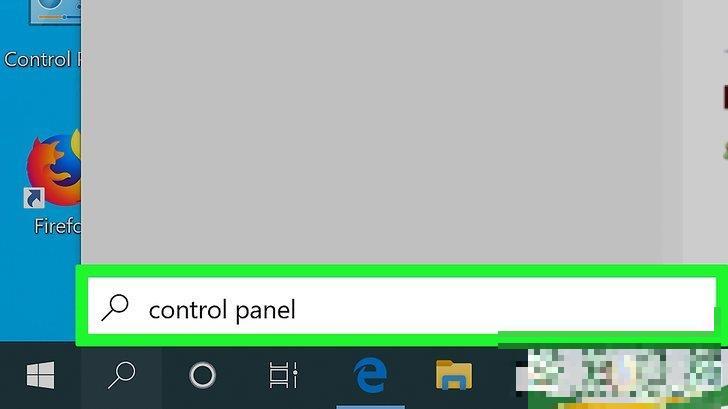Click the magnifier icon inside search box
The image size is (728, 409).
pos(115,307)
